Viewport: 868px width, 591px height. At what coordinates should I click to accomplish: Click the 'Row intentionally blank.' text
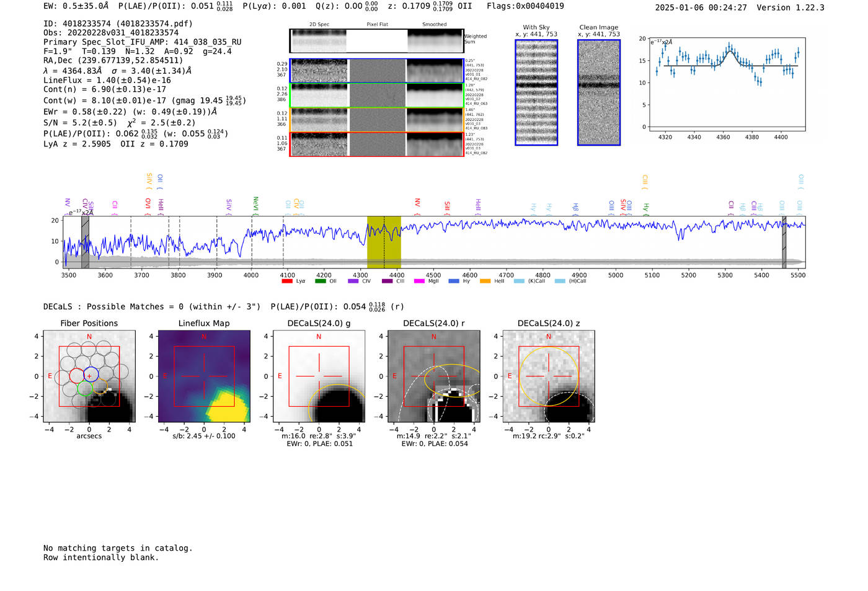(x=101, y=558)
